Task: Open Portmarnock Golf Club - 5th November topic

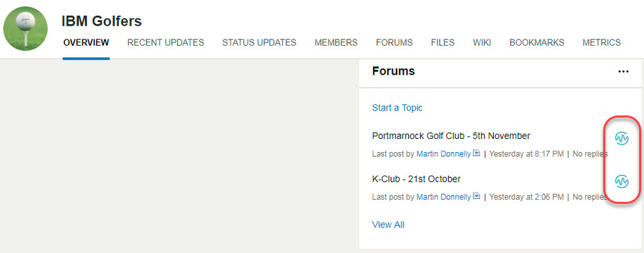Action: tap(451, 135)
